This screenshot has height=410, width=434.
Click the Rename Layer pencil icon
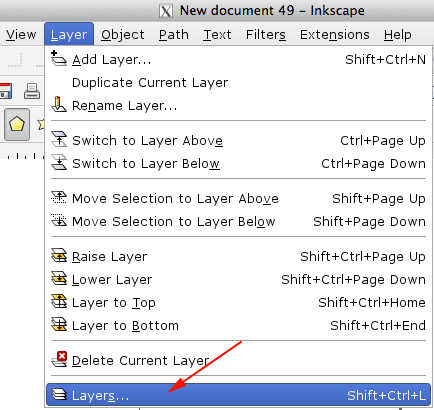point(59,104)
